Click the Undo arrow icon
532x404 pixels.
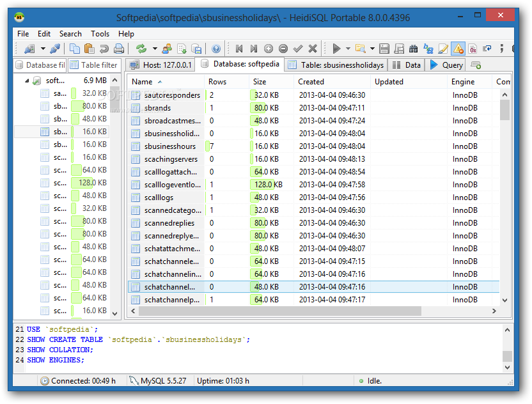coord(104,49)
